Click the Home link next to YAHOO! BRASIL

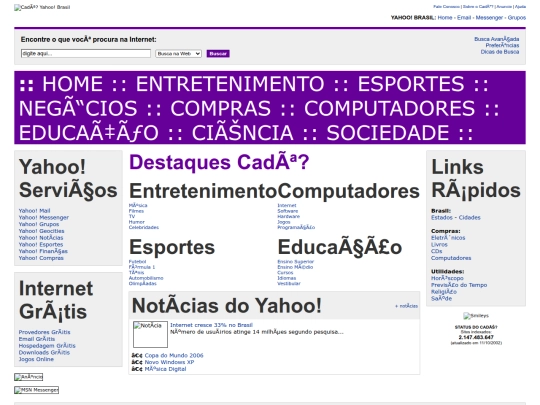pyautogui.click(x=445, y=18)
